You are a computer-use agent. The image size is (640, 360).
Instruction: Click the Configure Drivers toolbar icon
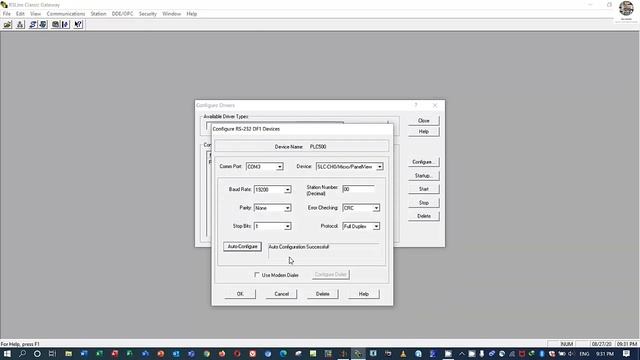33,24
